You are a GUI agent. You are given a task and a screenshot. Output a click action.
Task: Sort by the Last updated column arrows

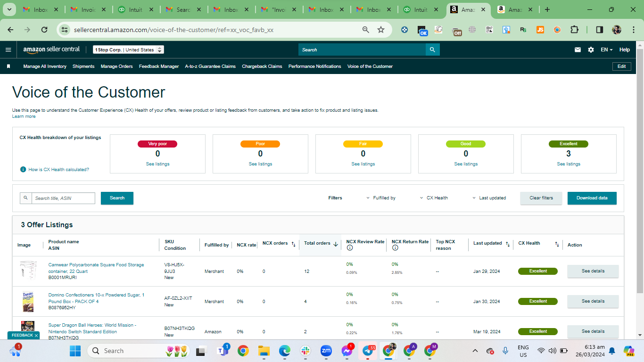tap(508, 244)
